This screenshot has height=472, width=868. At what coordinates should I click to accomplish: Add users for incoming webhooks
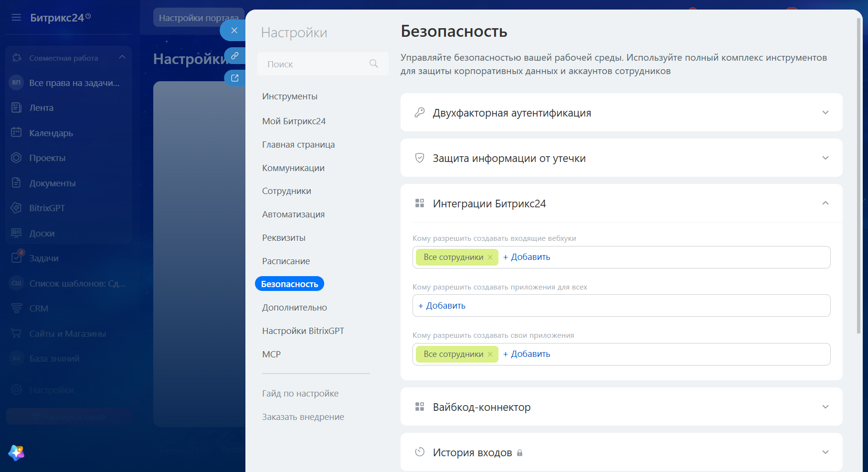click(x=527, y=257)
